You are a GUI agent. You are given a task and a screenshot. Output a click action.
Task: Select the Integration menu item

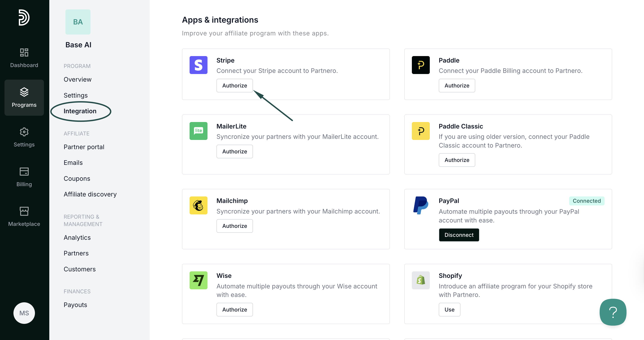coord(80,111)
